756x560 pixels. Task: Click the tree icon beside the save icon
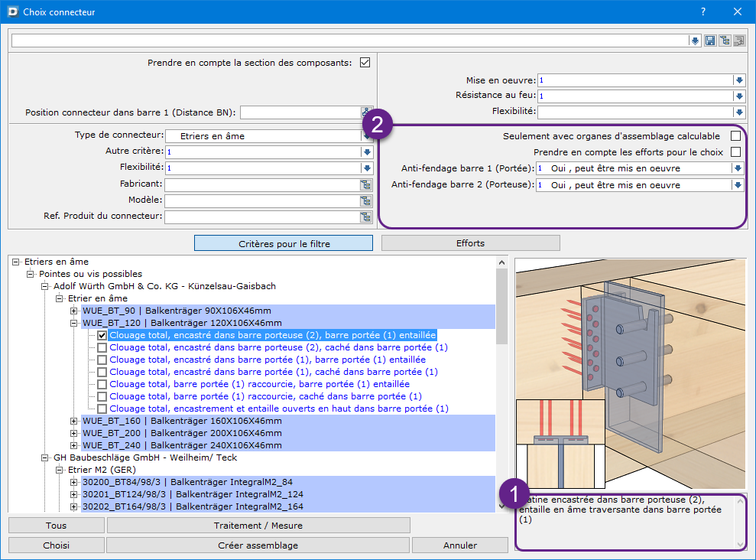pyautogui.click(x=724, y=41)
